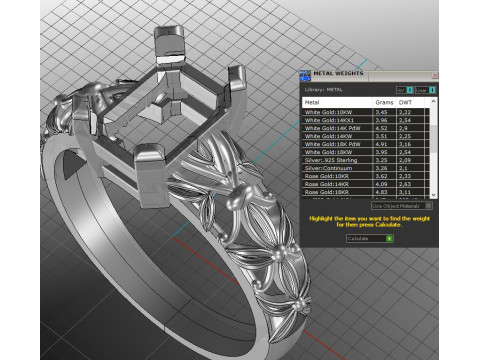Toggle the User library option

click(x=425, y=90)
